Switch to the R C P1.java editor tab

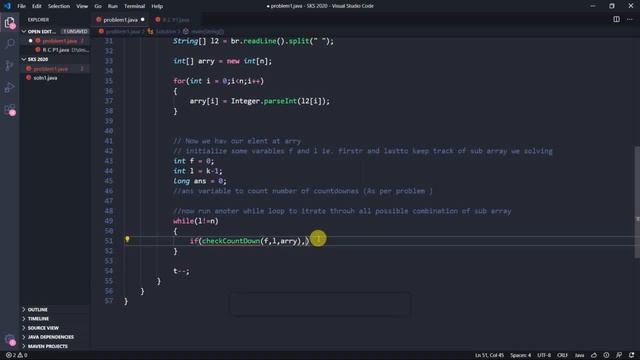[x=176, y=20]
